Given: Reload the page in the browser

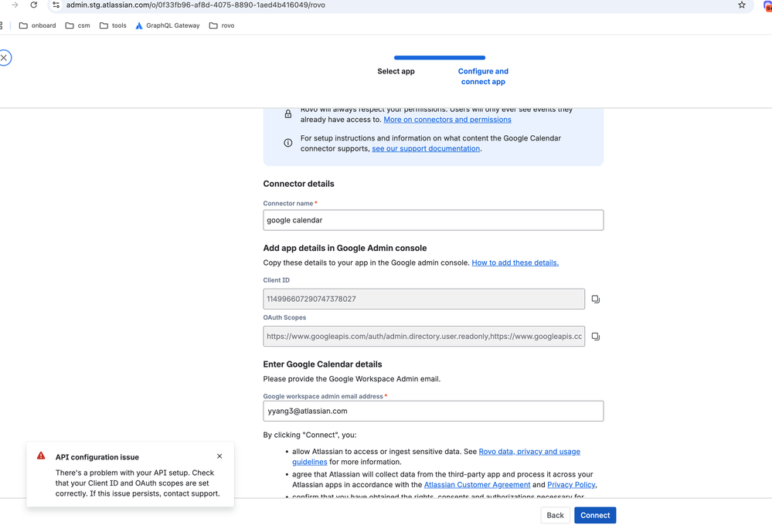Looking at the screenshot, I should tap(34, 5).
